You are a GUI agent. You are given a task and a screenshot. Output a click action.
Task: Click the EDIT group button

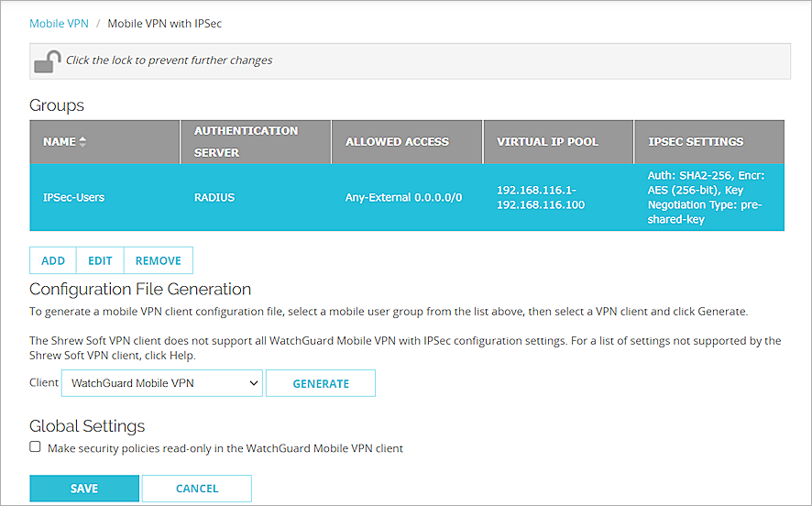[x=100, y=260]
